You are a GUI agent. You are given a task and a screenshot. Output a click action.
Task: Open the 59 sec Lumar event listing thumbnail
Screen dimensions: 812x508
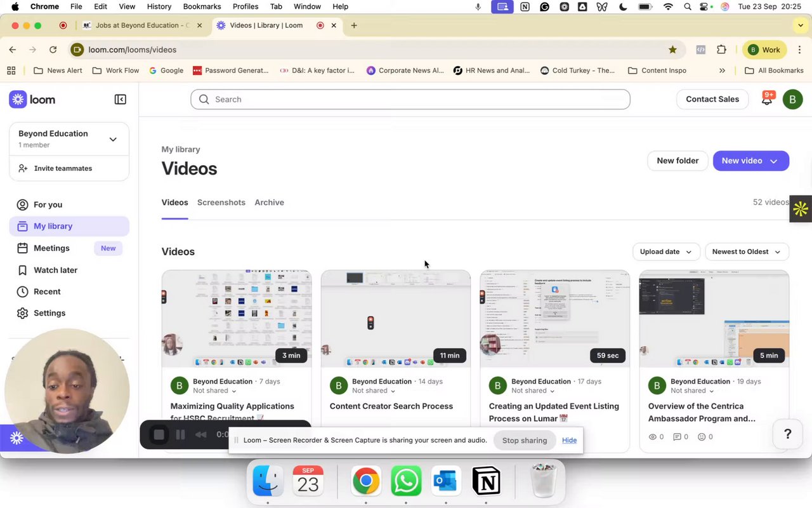[x=555, y=318]
